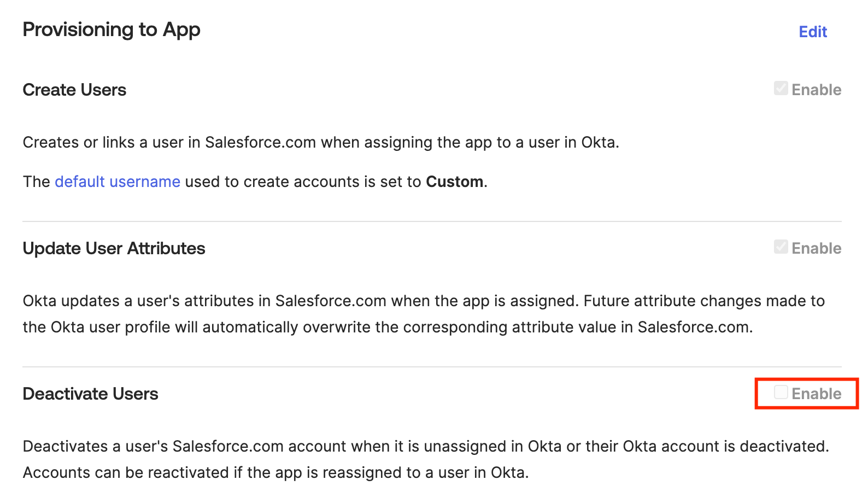Screen dimensions: 868x503
Task: Click the Enable label beside Update User Attributes
Action: pyautogui.click(x=816, y=248)
